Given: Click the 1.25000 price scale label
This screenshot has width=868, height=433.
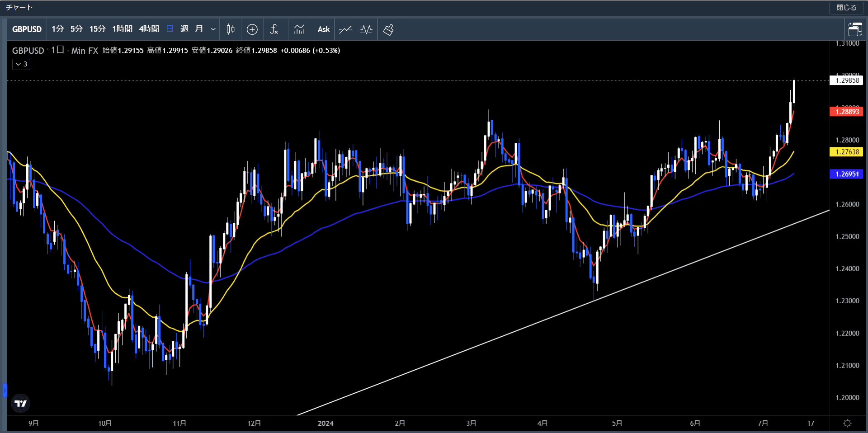Looking at the screenshot, I should tap(847, 236).
